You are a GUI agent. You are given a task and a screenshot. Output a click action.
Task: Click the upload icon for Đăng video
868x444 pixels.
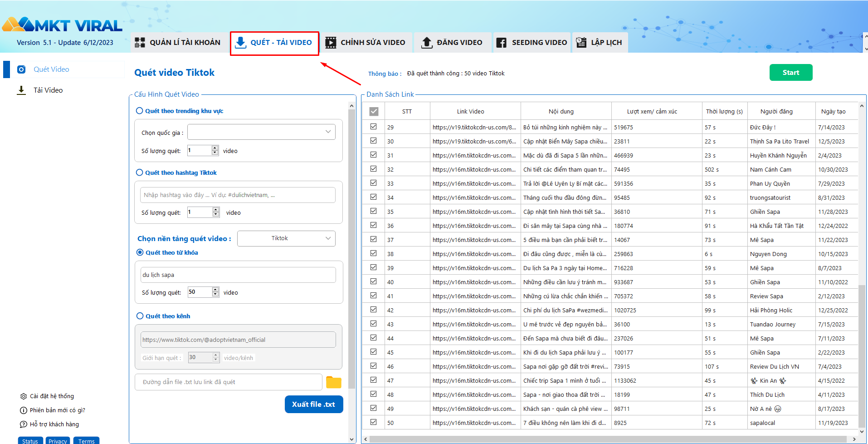427,43
